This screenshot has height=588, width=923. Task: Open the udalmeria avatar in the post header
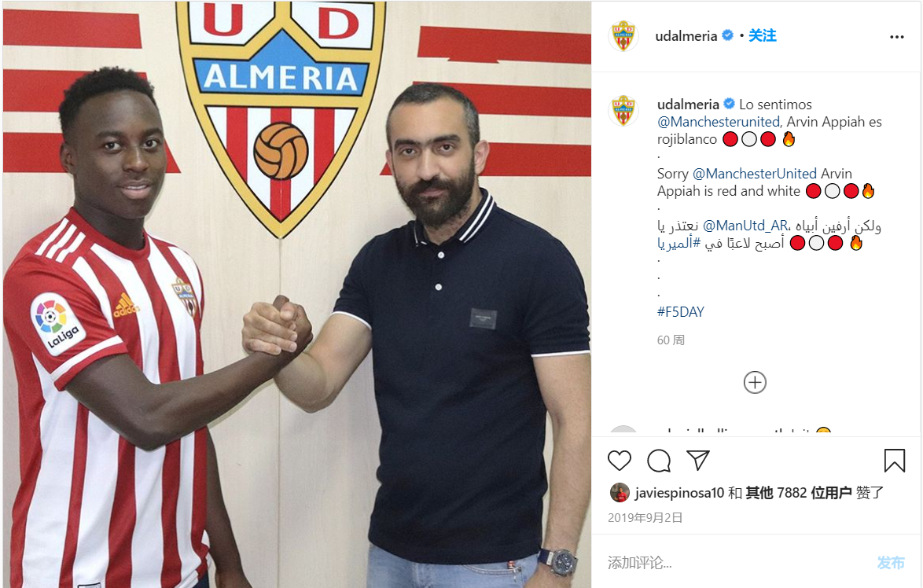(x=623, y=36)
